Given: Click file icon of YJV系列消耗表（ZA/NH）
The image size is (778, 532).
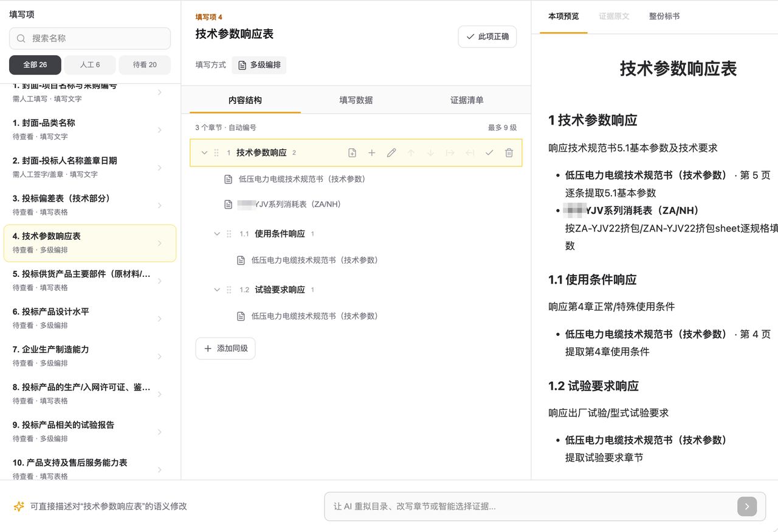Looking at the screenshot, I should 229,205.
